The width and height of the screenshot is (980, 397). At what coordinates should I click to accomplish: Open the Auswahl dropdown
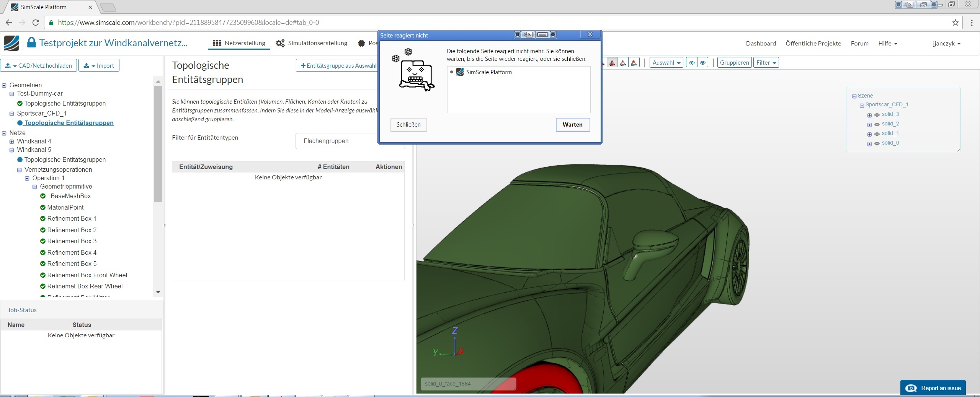(x=666, y=63)
